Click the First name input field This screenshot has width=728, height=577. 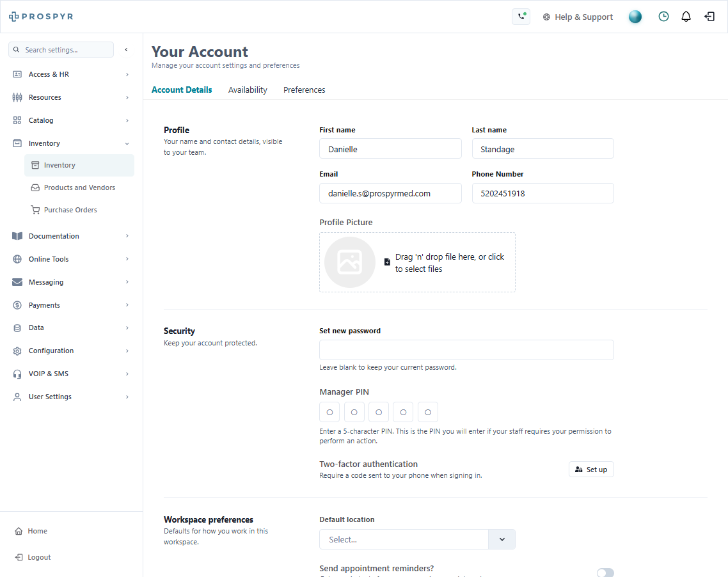pyautogui.click(x=390, y=149)
